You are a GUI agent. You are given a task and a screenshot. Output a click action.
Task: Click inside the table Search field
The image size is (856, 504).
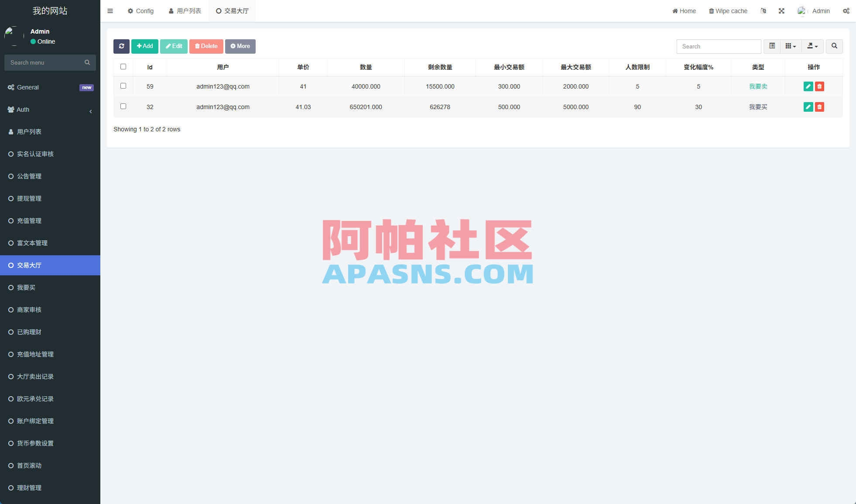pos(719,46)
